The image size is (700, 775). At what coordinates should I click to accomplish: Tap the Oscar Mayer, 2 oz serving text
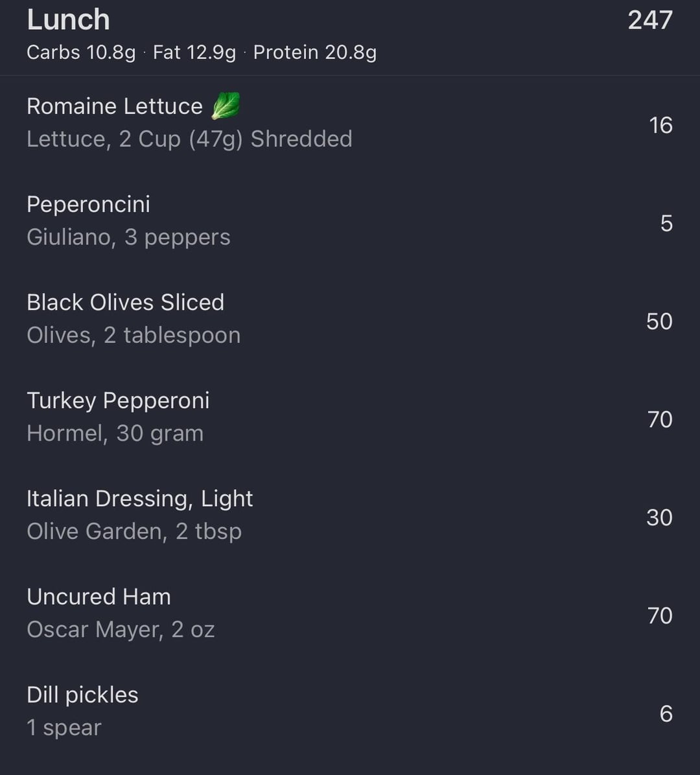pos(121,630)
